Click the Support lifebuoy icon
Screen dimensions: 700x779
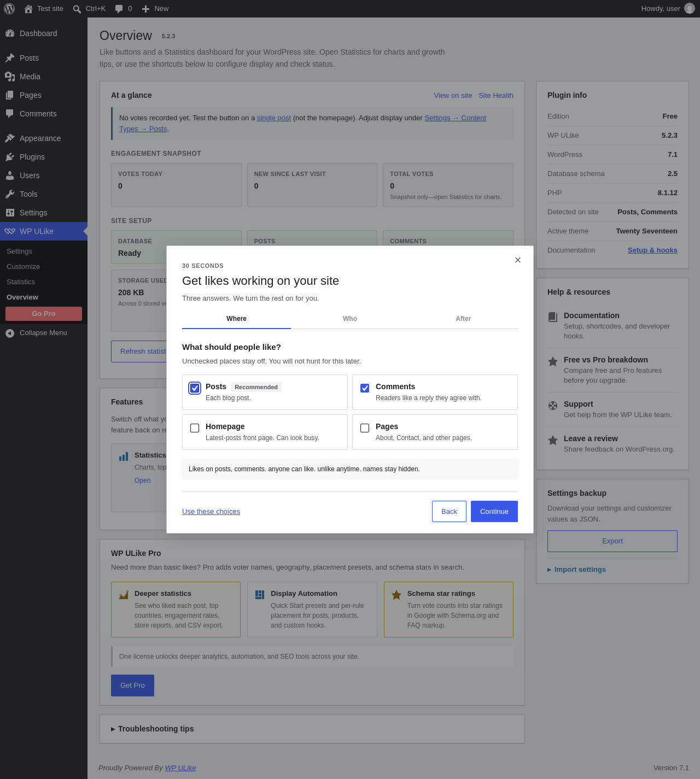553,406
